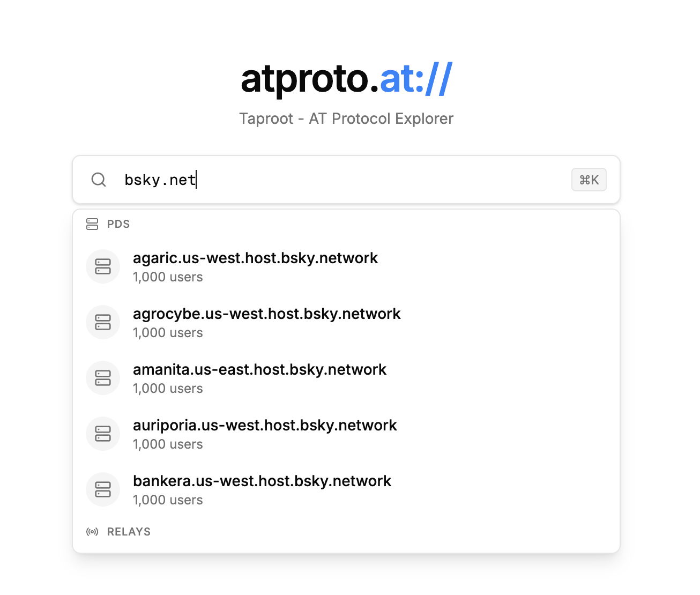The height and width of the screenshot is (595, 700).
Task: Click the server icon beside agaric.us-west
Action: coord(103,266)
